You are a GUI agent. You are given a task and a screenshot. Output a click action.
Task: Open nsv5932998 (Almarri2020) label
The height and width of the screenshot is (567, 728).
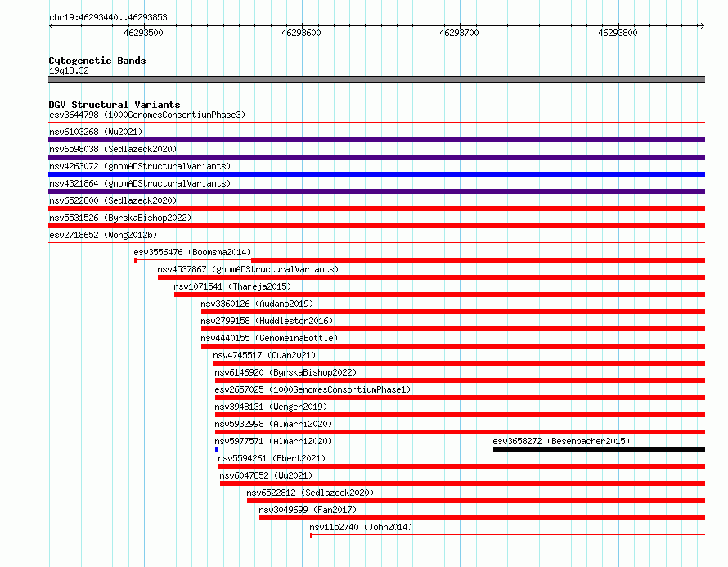click(273, 424)
